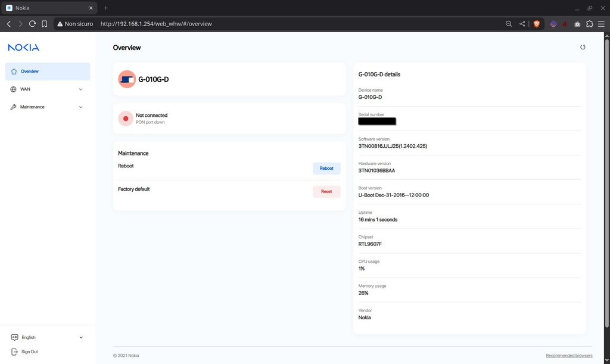Open the Recommended browsers link
This screenshot has height=364, width=610.
(569, 356)
